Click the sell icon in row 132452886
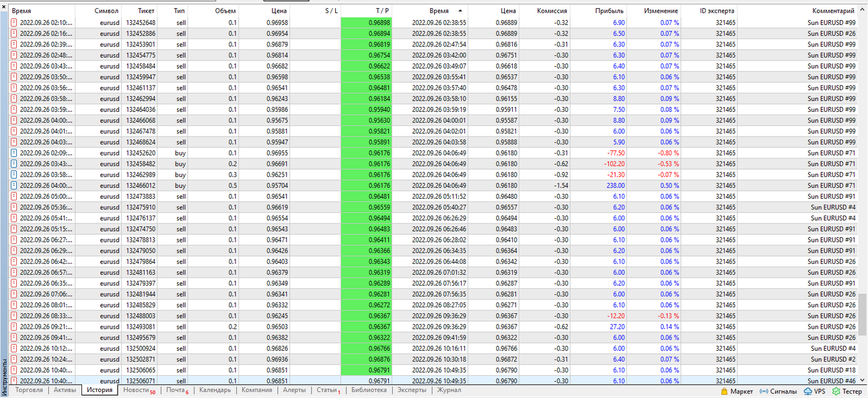This screenshot has width=868, height=398. point(14,34)
